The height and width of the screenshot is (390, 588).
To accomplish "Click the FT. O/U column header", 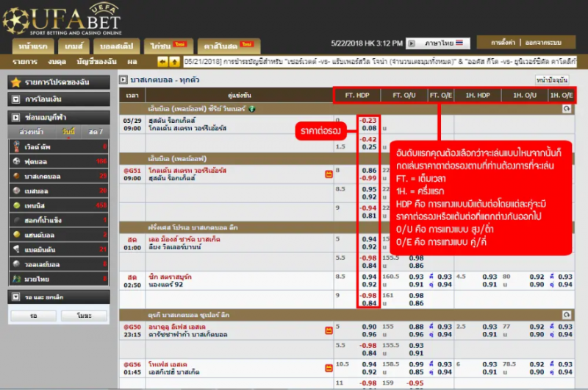I will [404, 96].
